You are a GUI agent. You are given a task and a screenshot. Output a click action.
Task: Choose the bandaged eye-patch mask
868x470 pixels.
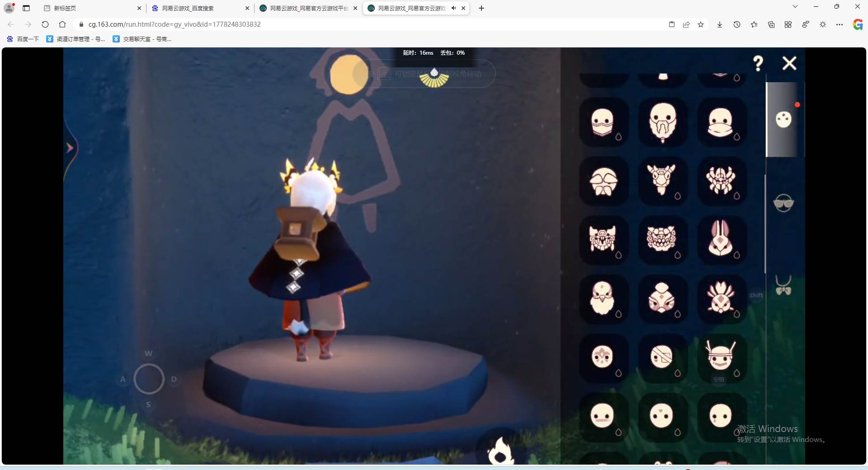[x=663, y=358]
